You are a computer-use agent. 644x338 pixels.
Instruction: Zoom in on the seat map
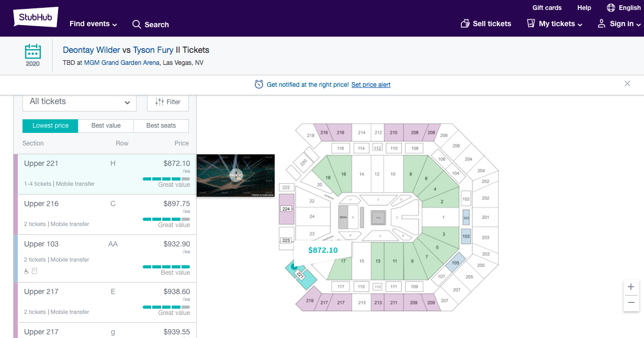coord(631,287)
